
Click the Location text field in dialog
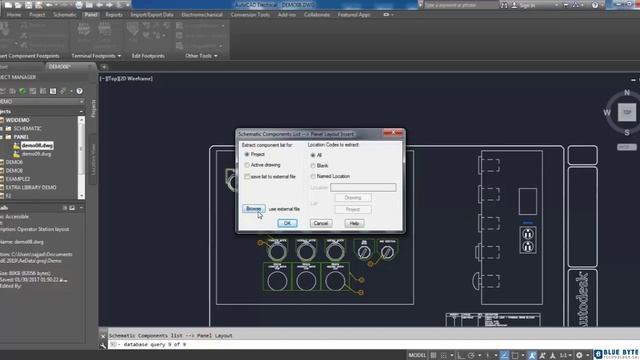[x=363, y=187]
